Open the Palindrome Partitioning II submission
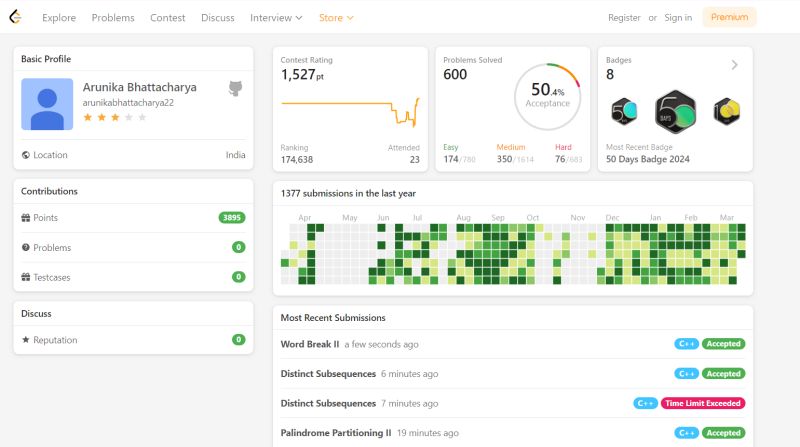800x447 pixels. click(336, 433)
